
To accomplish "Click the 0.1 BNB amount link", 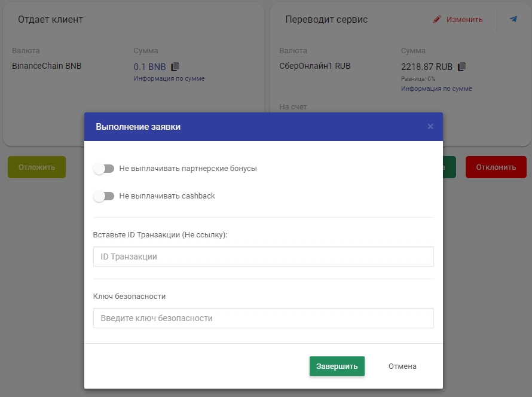I will point(149,66).
